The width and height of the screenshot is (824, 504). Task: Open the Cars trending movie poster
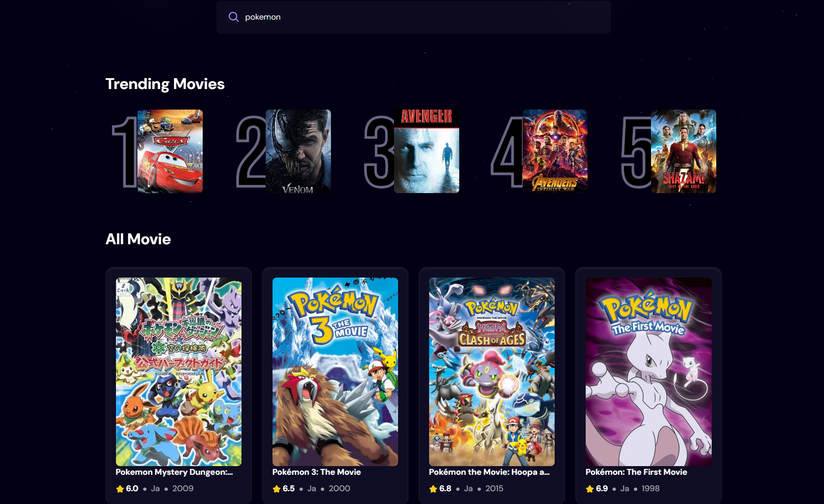[x=170, y=151]
